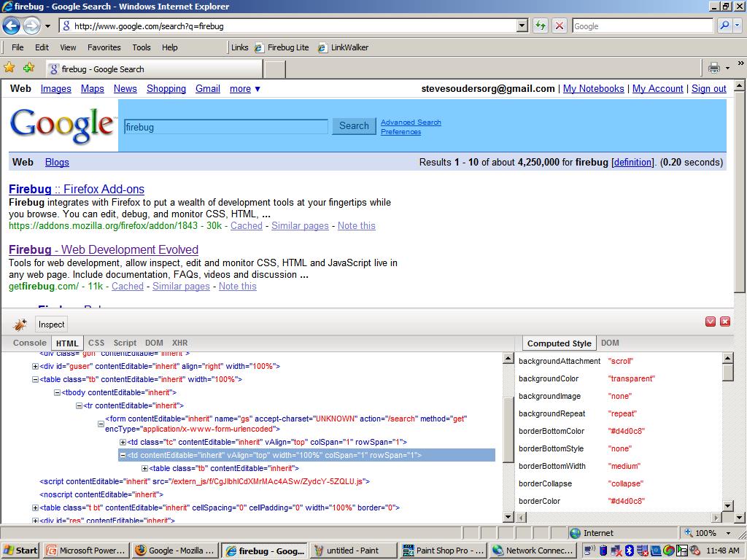Expand the Google 'more' dropdown
The height and width of the screenshot is (560, 747).
(x=245, y=88)
